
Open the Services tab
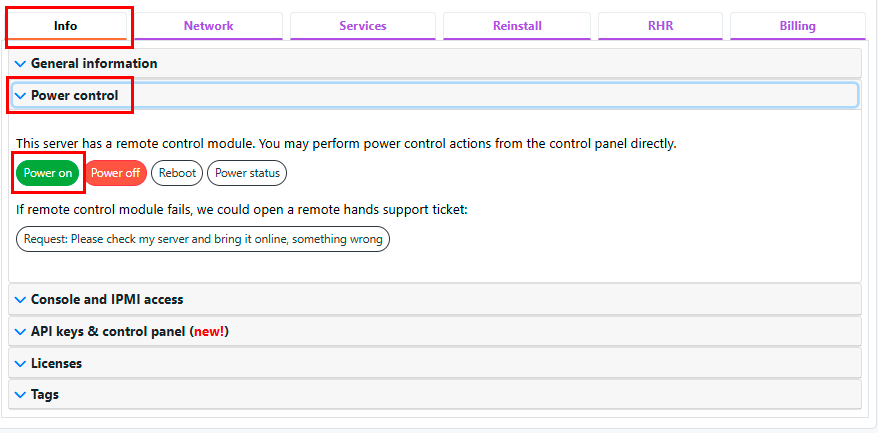tap(363, 26)
